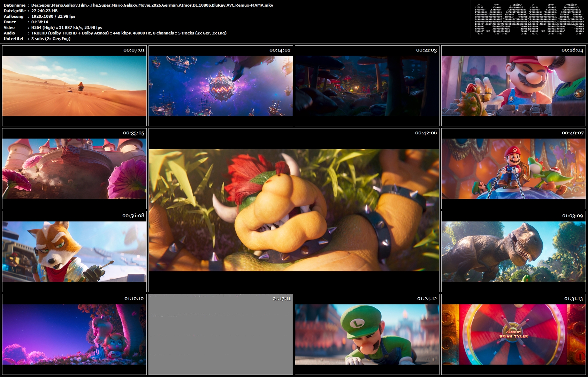
Task: Open the Luigi crouching thumbnail
Action: click(x=367, y=334)
